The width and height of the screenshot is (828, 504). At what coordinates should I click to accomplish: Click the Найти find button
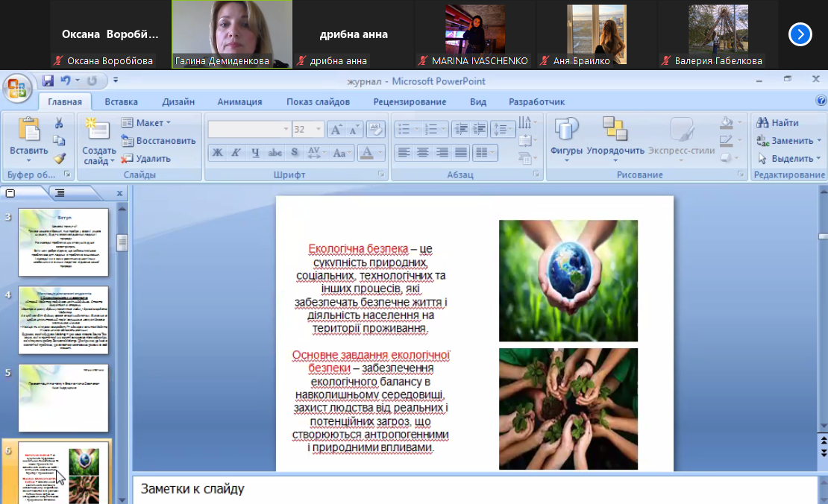point(778,122)
